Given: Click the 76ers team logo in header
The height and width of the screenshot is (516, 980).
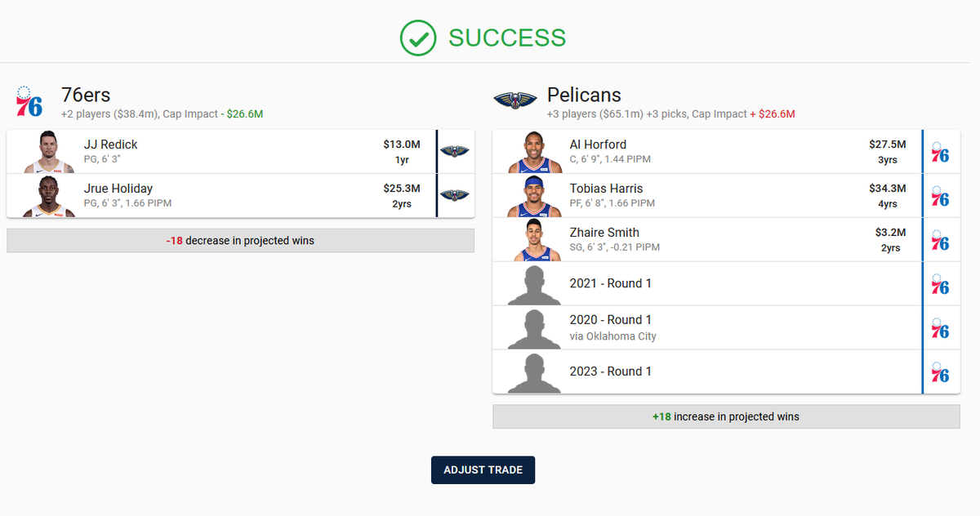Looking at the screenshot, I should click(x=29, y=101).
